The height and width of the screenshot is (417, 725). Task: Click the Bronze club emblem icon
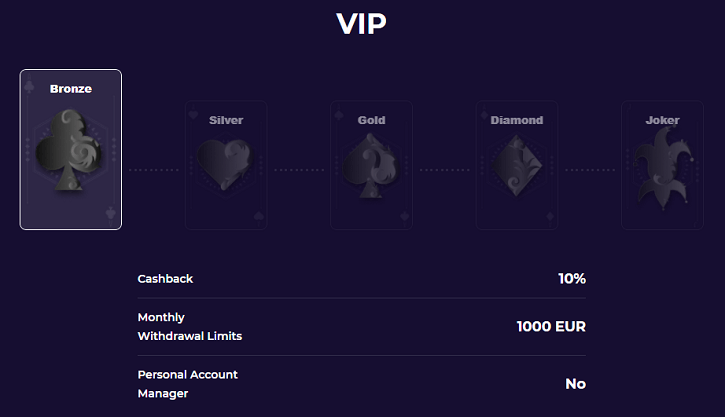click(70, 150)
